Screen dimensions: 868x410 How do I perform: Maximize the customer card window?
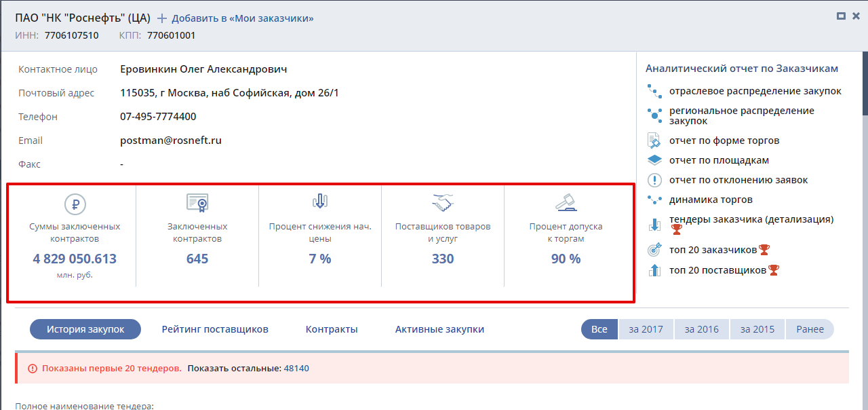pyautogui.click(x=842, y=16)
